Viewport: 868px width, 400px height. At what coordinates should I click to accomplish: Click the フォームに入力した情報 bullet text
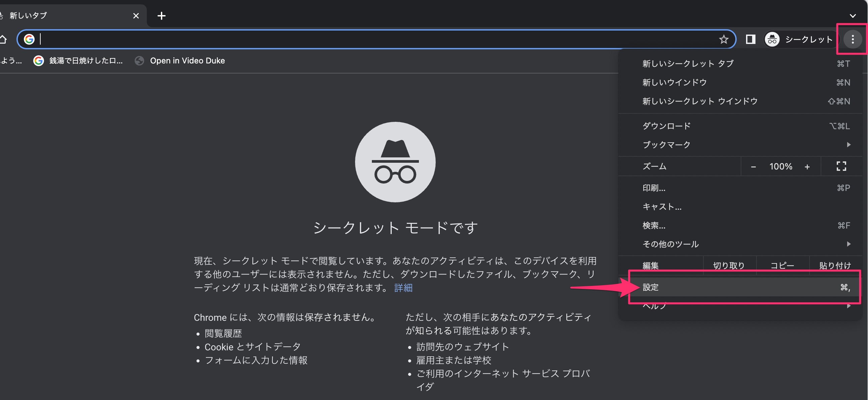coord(256,361)
